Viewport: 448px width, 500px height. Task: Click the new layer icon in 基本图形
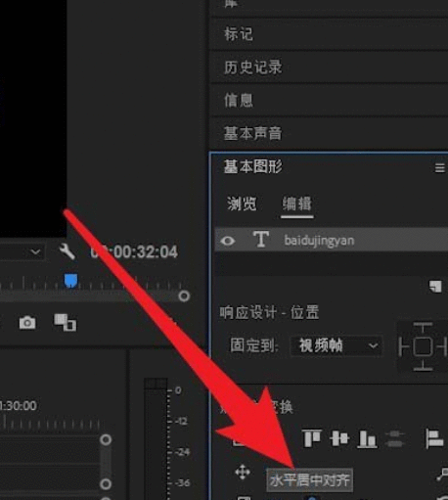(435, 287)
